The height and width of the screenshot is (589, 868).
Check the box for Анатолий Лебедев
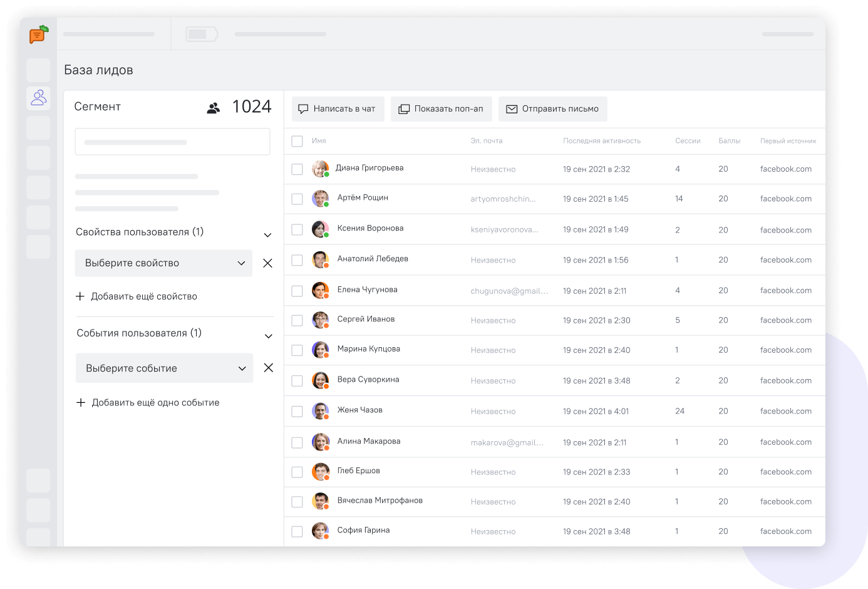pyautogui.click(x=297, y=260)
